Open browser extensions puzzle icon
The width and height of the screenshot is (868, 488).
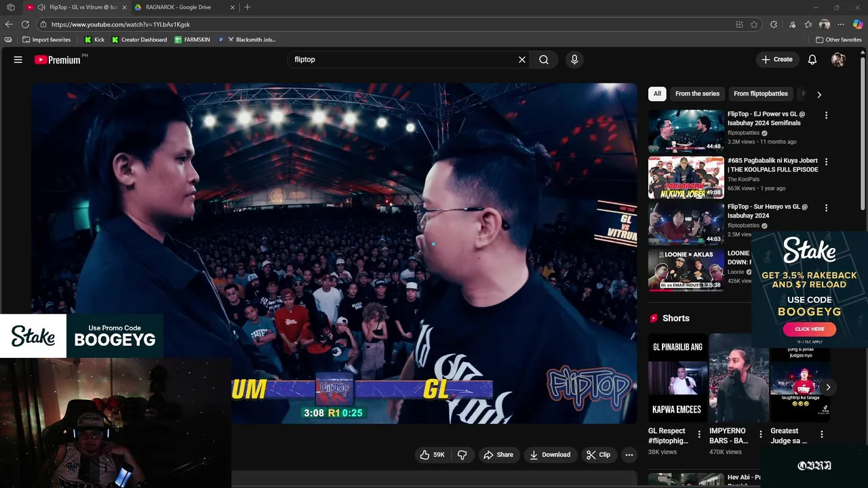pos(774,24)
